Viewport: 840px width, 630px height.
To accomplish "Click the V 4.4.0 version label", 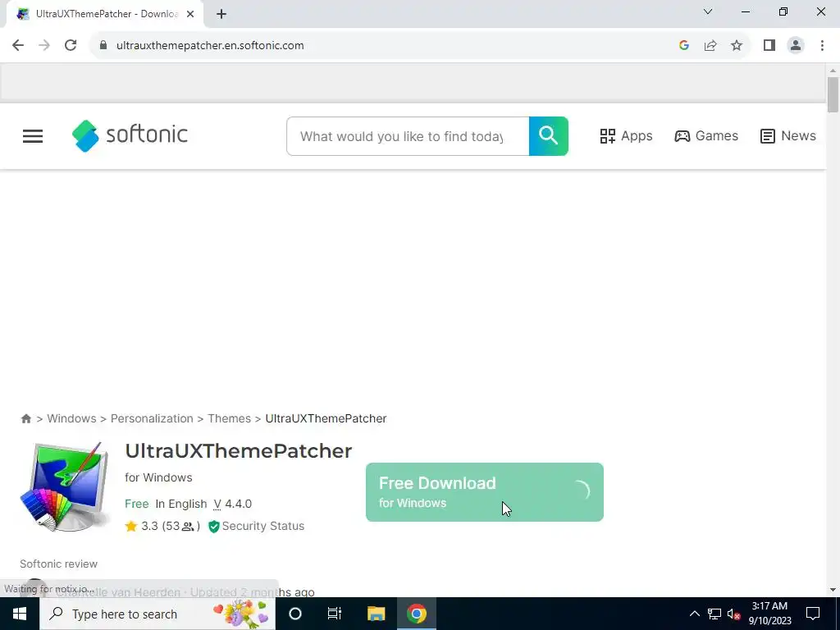I will click(x=232, y=504).
